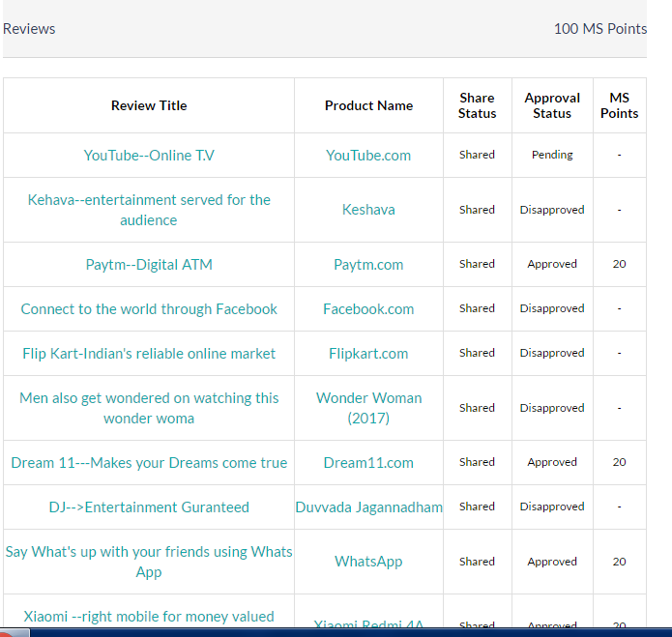This screenshot has height=637, width=672.
Task: Select Disapproved status in Duvvada Jagannadham row
Action: click(x=552, y=507)
